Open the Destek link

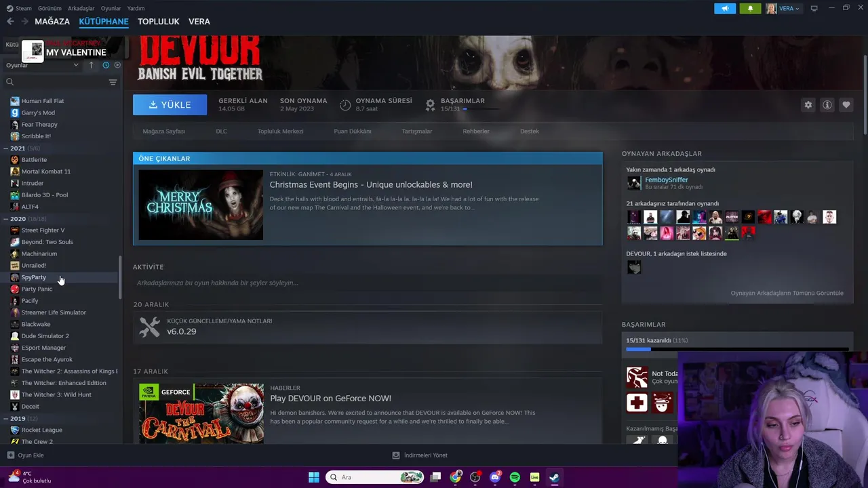(x=530, y=131)
